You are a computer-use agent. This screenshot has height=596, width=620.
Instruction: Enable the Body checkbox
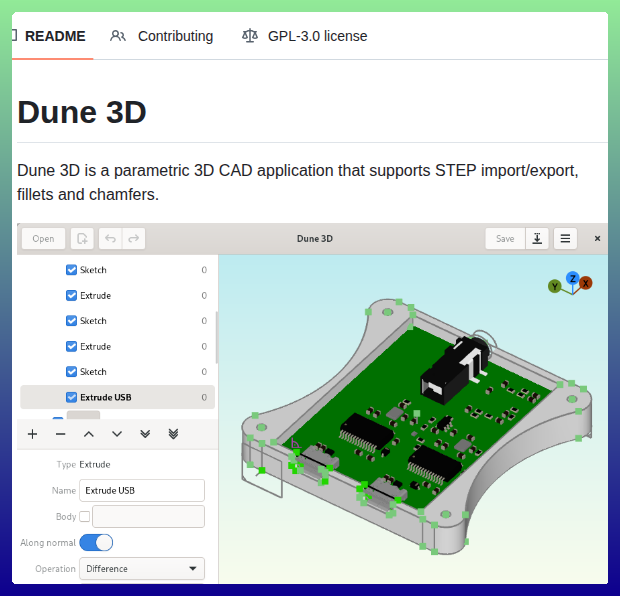tap(85, 517)
